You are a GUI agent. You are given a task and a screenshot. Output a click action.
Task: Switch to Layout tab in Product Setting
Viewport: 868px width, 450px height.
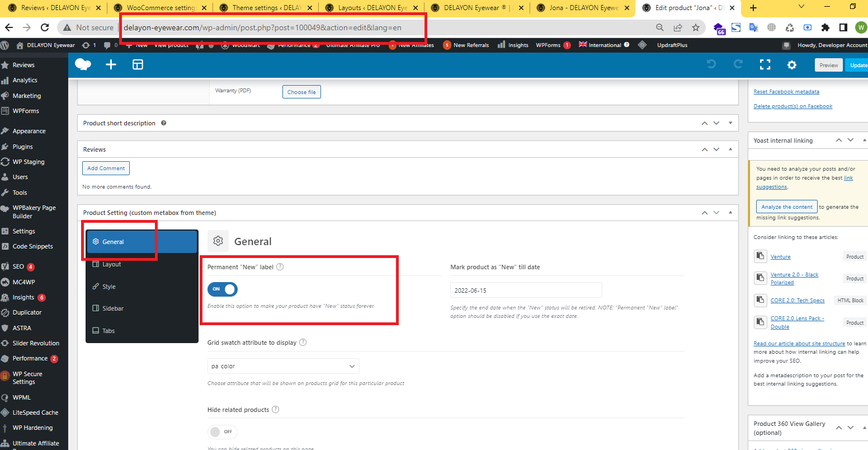pyautogui.click(x=141, y=264)
